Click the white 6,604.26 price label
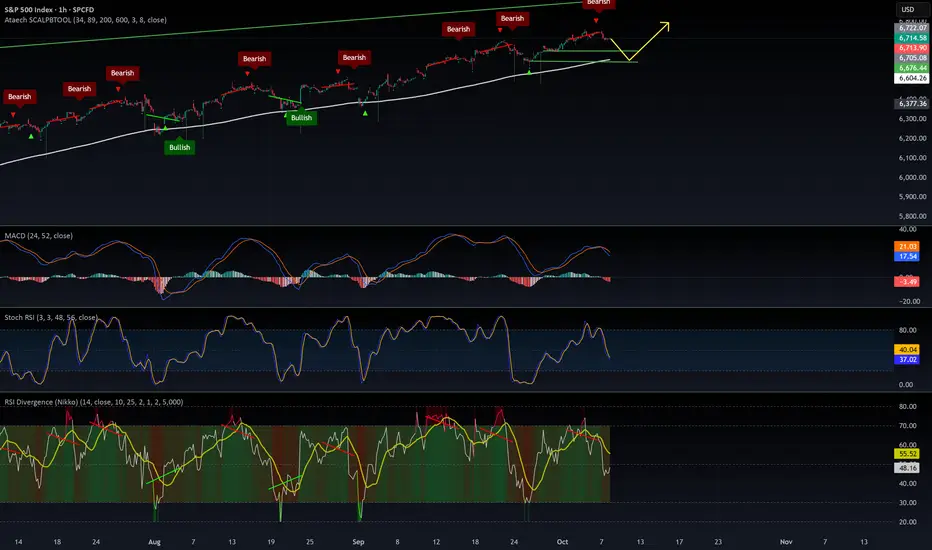 coord(912,78)
